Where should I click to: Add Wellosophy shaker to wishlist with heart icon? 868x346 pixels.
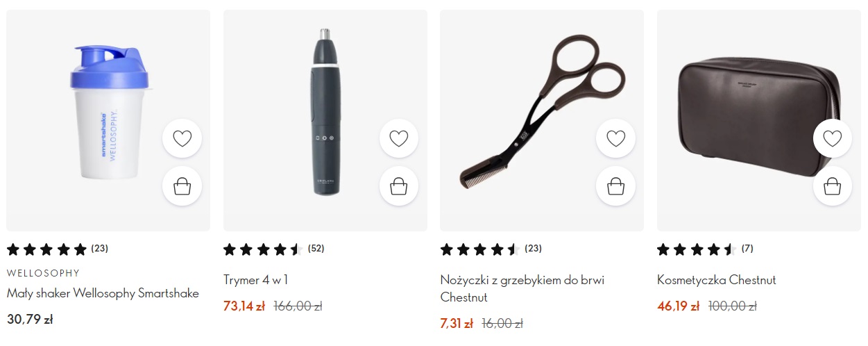[x=182, y=139]
